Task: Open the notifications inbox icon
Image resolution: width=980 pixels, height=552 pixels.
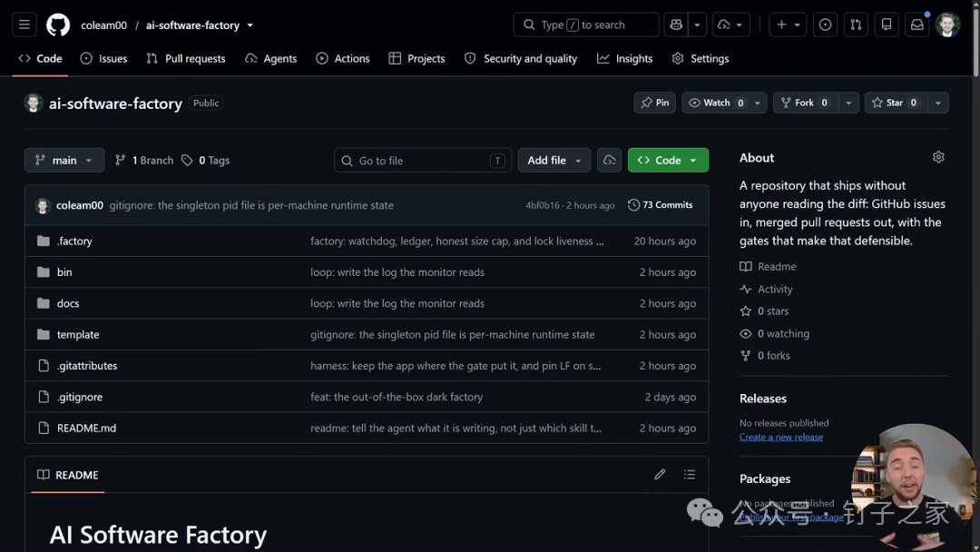Action: 916,25
